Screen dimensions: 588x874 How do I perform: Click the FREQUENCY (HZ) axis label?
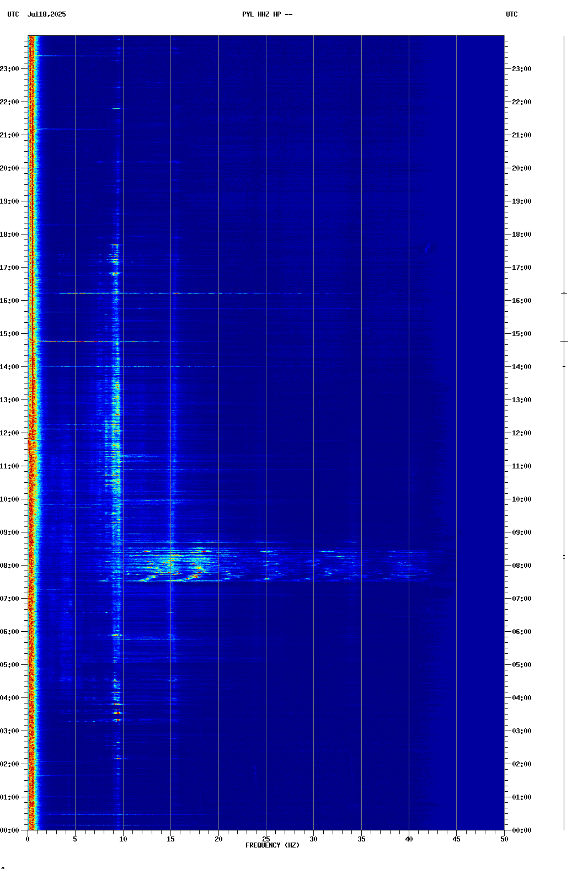tap(272, 845)
